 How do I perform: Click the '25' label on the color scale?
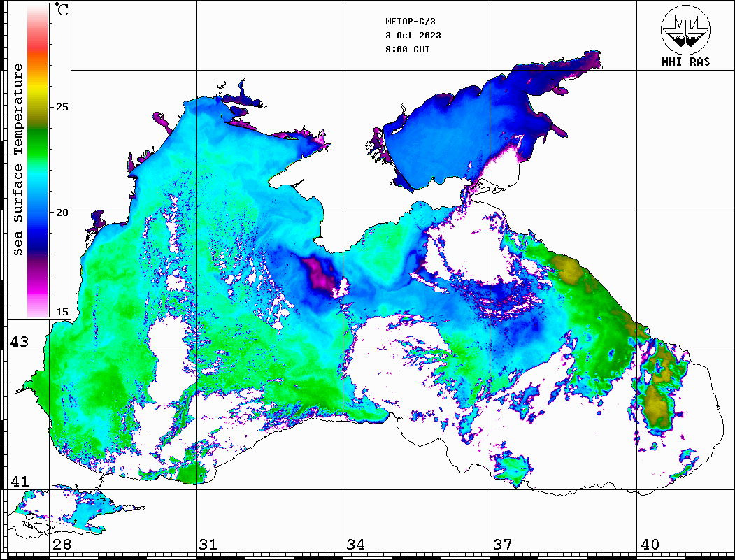[x=62, y=107]
